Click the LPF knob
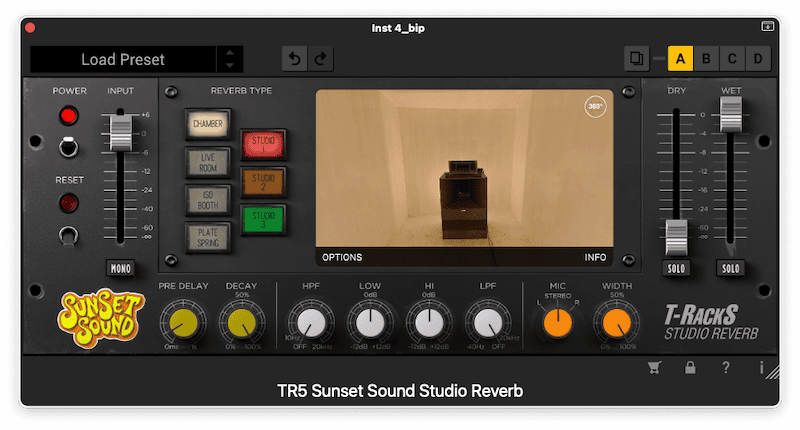Image resolution: width=800 pixels, height=430 pixels. click(x=488, y=323)
